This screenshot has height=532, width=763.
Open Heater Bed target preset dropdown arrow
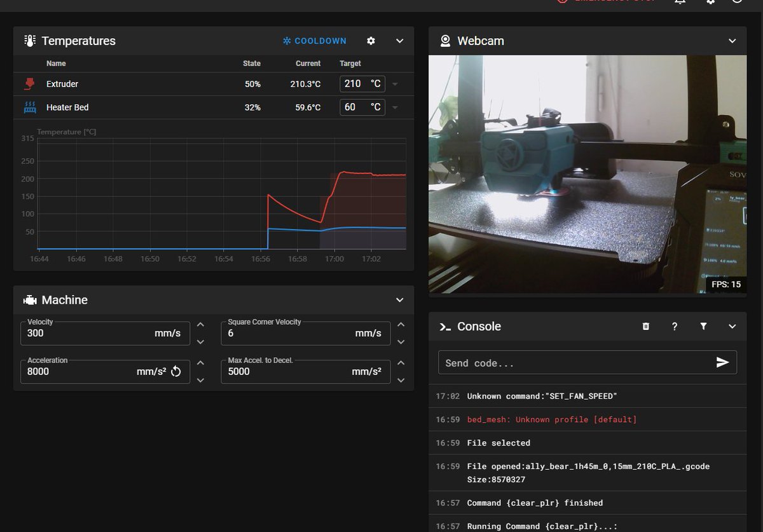point(395,107)
